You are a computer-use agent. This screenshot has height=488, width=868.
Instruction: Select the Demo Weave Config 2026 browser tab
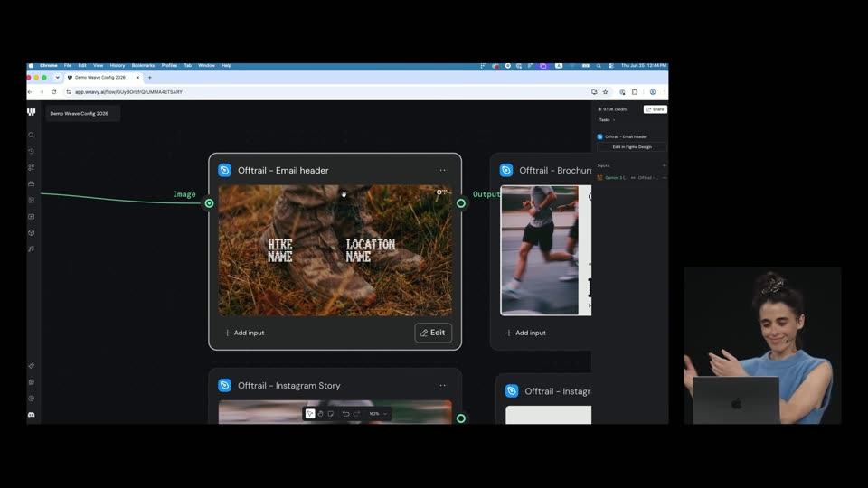pos(103,78)
